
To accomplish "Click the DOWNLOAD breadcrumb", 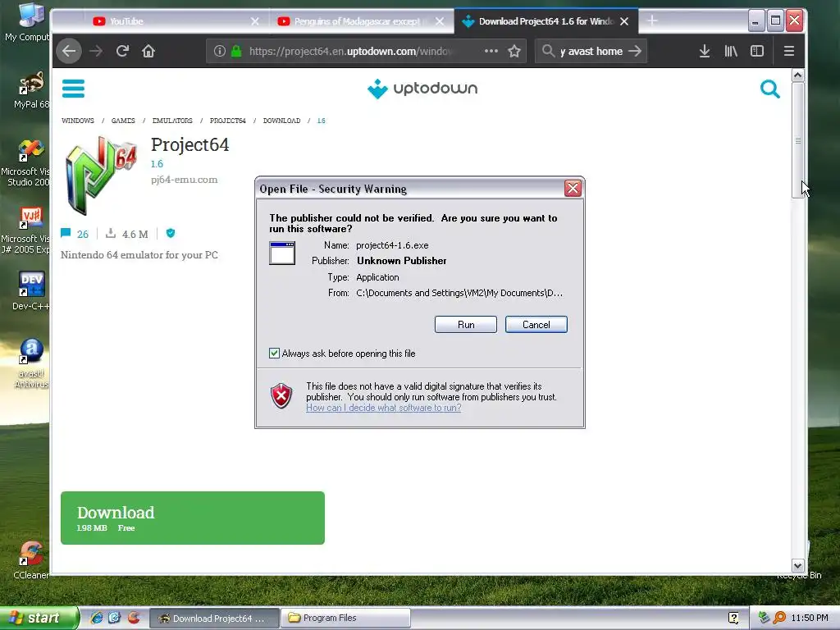I will 282,121.
